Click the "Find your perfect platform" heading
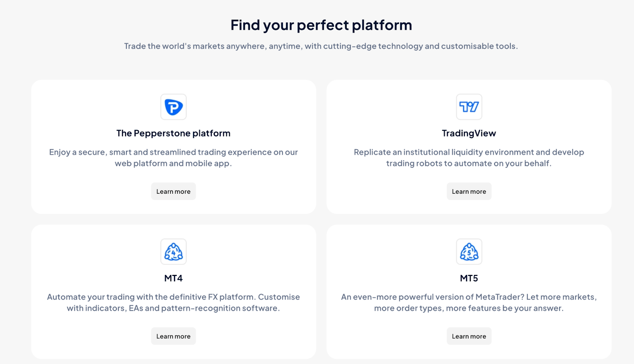 (321, 25)
